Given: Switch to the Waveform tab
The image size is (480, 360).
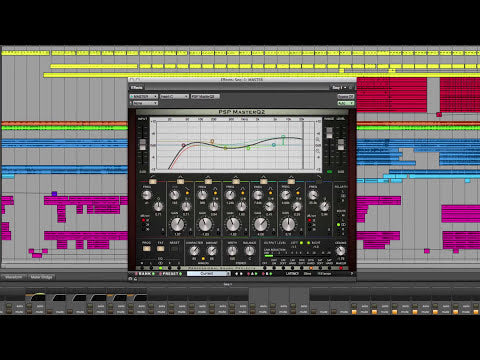Looking at the screenshot, I should coord(14,277).
